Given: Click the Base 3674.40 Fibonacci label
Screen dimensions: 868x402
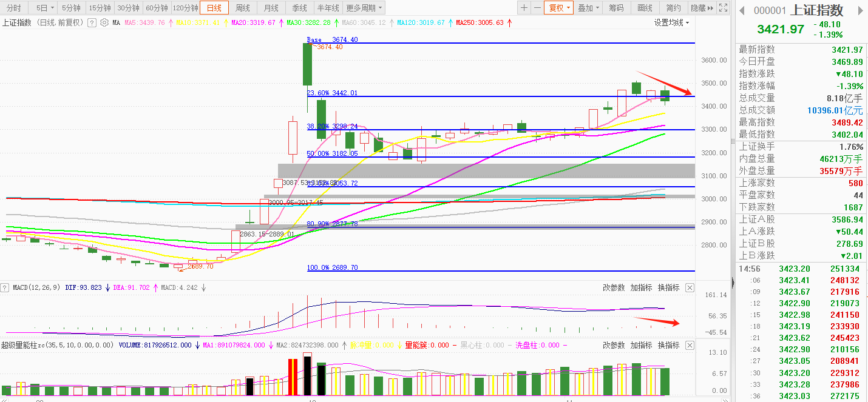Looking at the screenshot, I should point(332,39).
